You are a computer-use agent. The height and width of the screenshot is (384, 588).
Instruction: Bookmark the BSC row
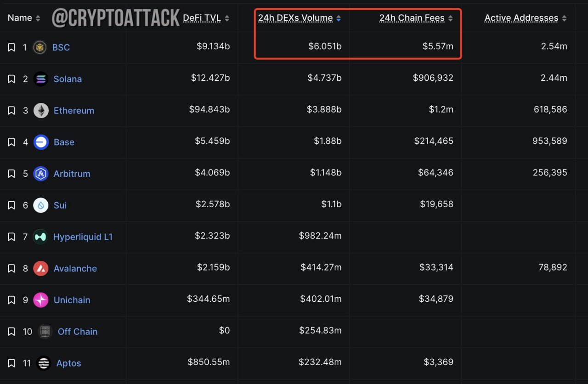11,47
